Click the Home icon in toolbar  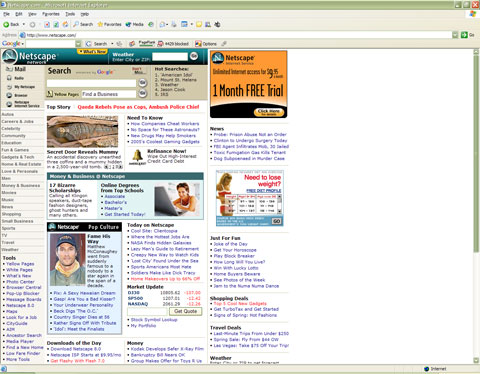click(66, 24)
